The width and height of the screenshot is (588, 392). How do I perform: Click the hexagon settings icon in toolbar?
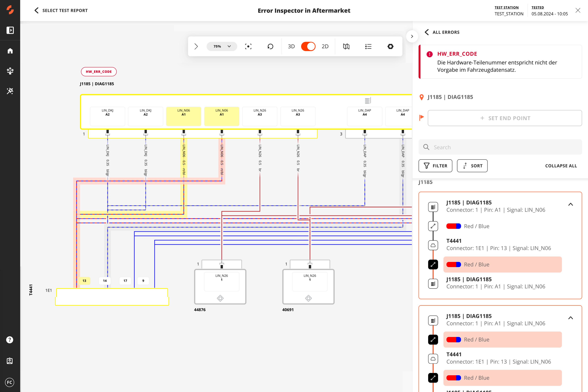[x=390, y=46]
